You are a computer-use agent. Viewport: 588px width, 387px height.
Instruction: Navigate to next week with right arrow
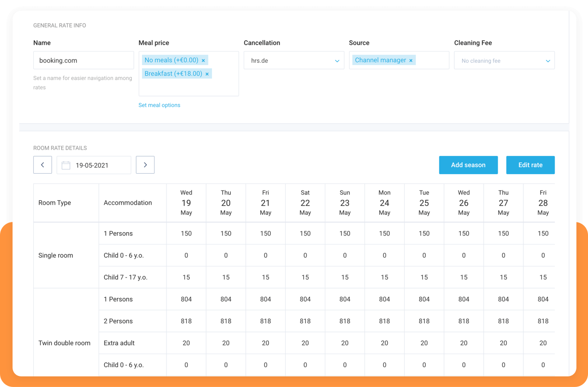click(x=145, y=165)
